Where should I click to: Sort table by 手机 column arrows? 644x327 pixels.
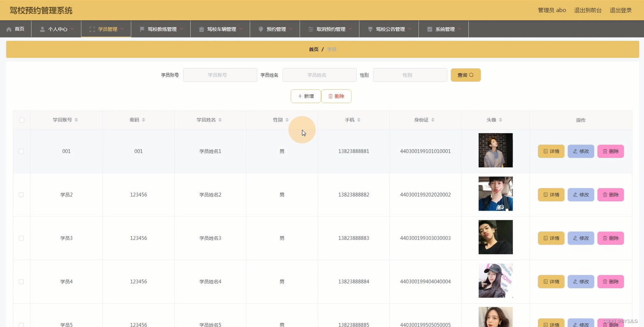point(359,120)
